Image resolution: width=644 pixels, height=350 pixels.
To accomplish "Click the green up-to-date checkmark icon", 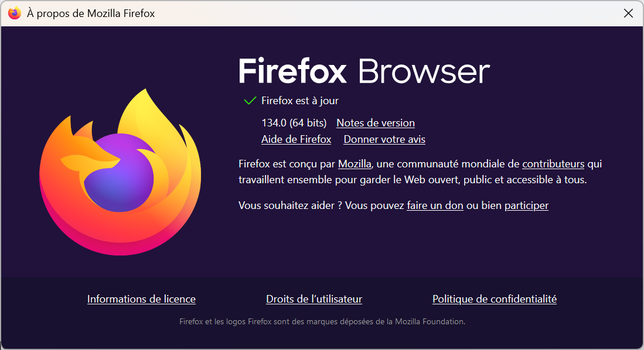I will (x=250, y=101).
